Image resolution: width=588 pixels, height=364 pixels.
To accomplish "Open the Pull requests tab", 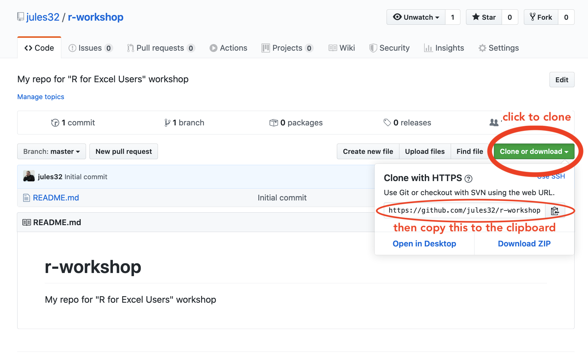I will point(161,48).
